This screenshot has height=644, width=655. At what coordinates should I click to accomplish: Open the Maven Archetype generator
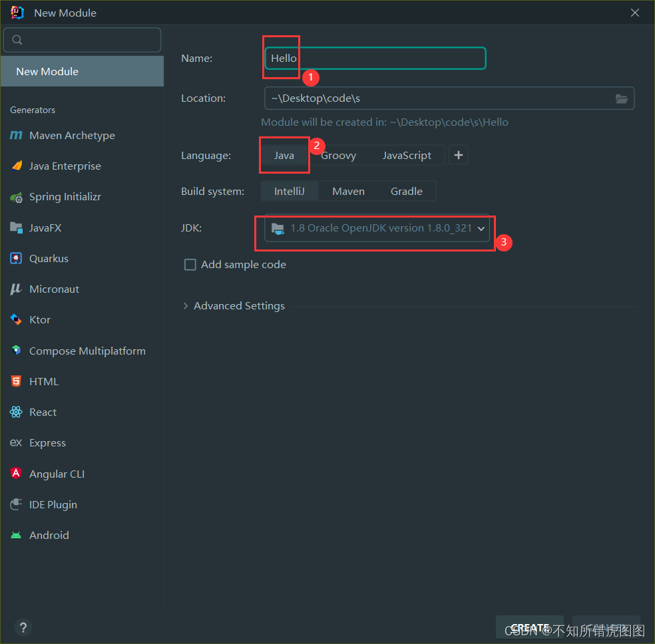point(83,135)
